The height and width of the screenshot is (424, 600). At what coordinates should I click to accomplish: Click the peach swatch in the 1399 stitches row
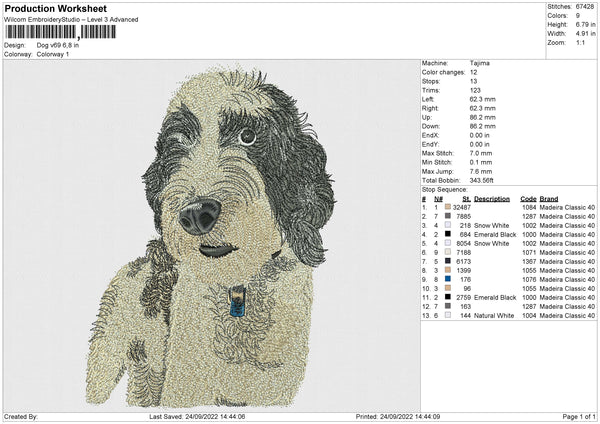coord(448,270)
